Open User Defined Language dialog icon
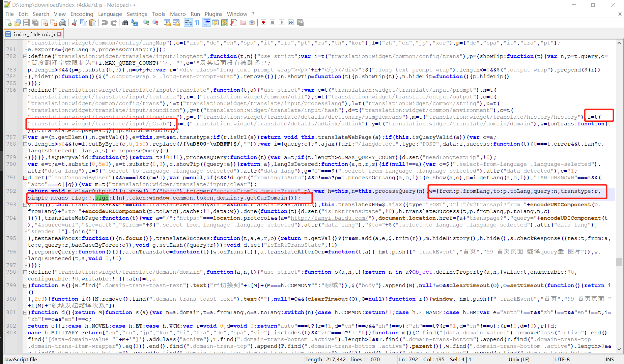The width and height of the screenshot is (624, 364). [216, 23]
